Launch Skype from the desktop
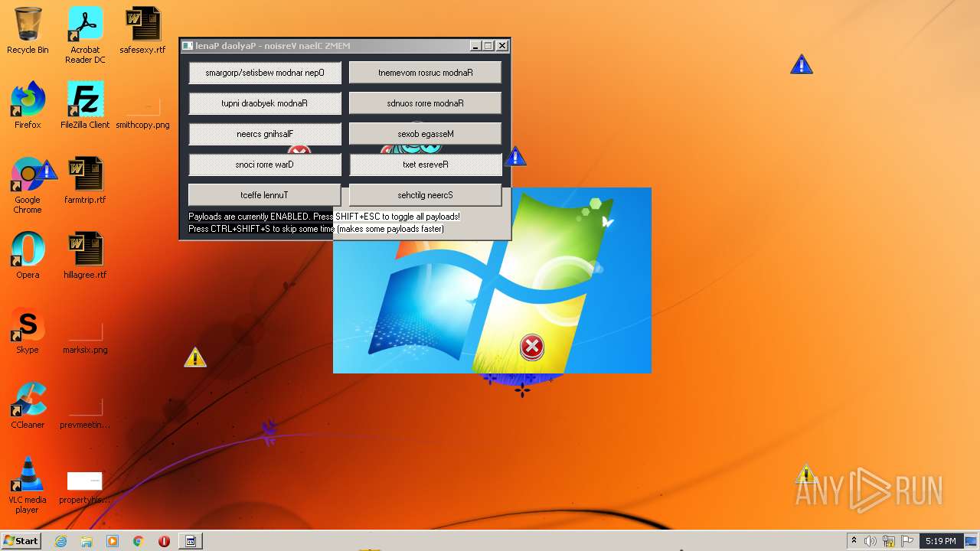The height and width of the screenshot is (551, 980). coord(28,330)
